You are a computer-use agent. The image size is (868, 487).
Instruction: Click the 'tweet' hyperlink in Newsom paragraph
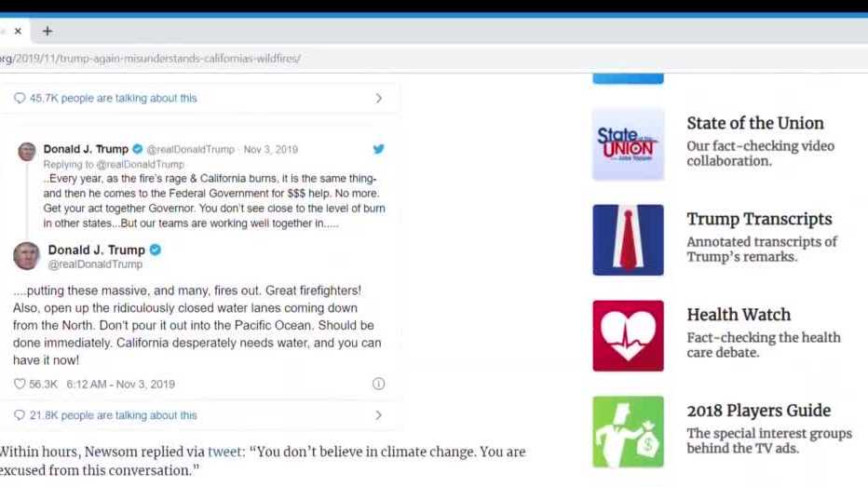224,452
